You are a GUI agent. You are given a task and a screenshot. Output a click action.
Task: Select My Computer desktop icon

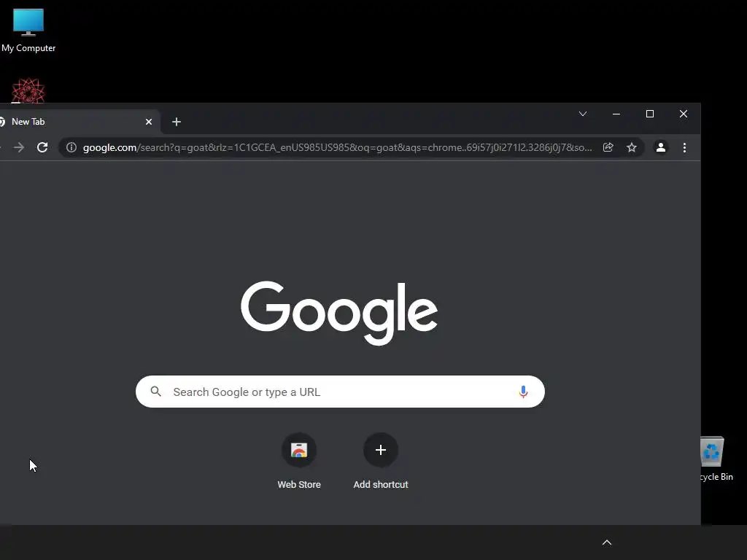point(28,31)
